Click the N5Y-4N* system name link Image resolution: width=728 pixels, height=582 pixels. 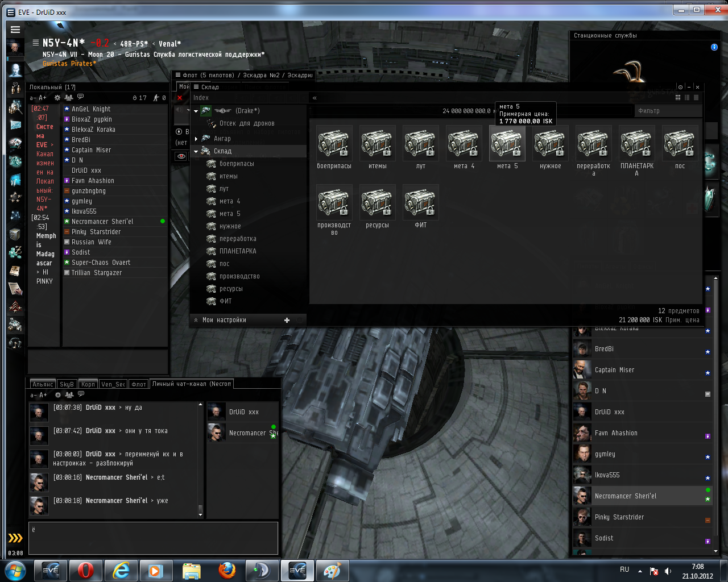(x=64, y=43)
